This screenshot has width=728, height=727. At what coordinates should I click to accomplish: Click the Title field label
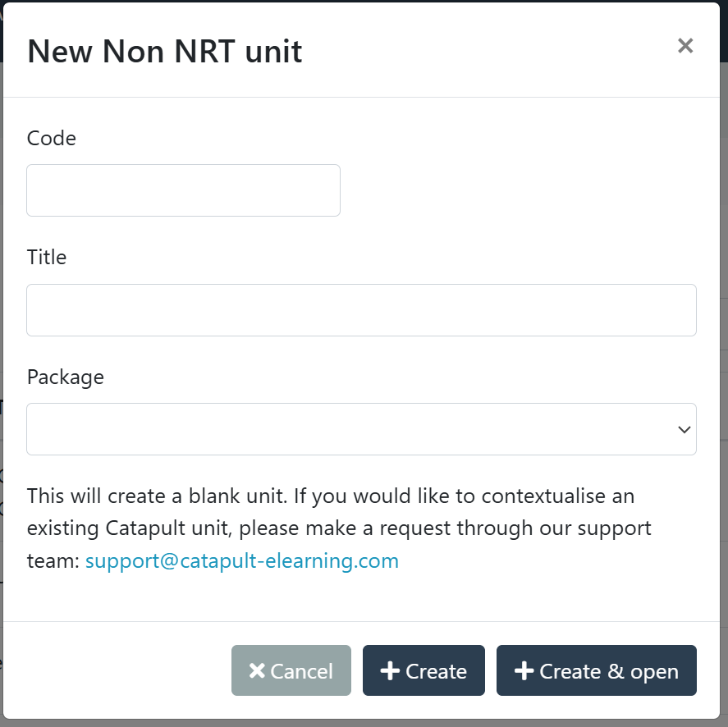point(47,257)
